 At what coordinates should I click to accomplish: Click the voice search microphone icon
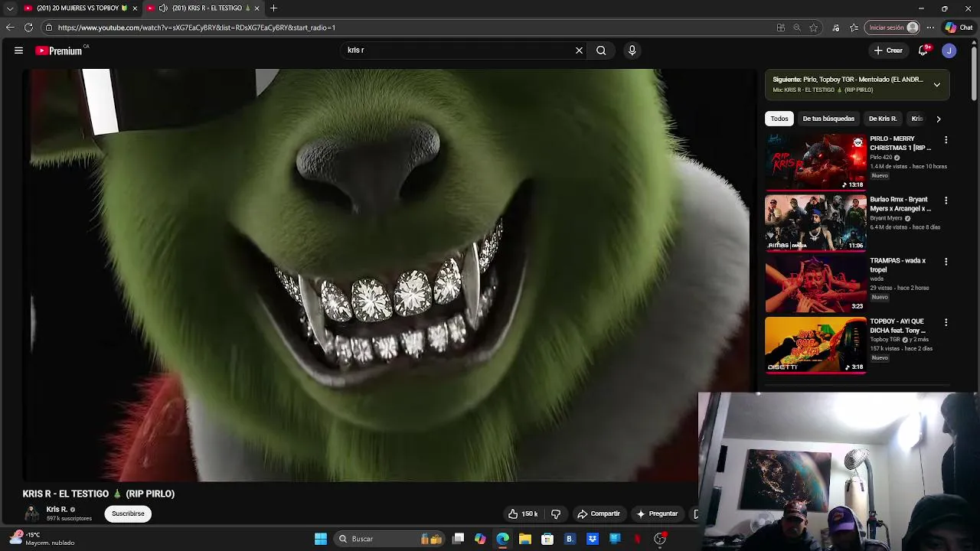coord(632,51)
